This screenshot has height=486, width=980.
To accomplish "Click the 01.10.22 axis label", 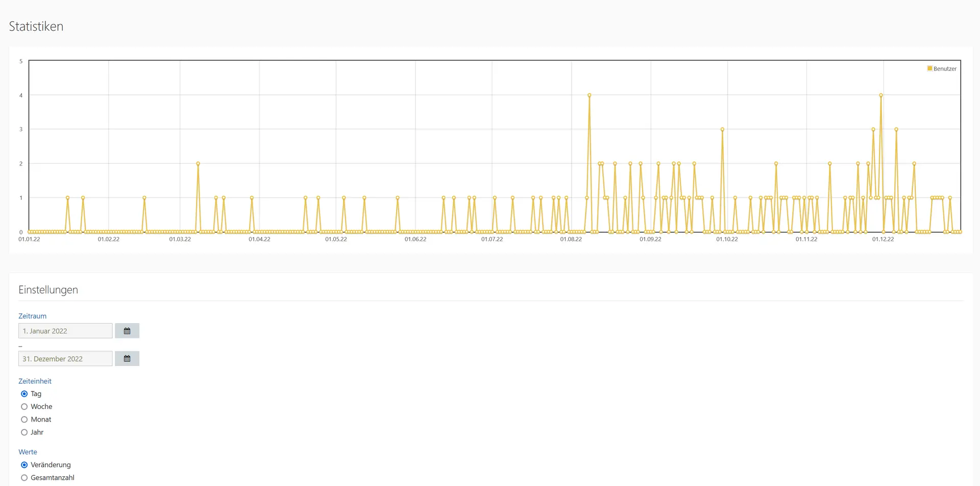I will coord(727,239).
